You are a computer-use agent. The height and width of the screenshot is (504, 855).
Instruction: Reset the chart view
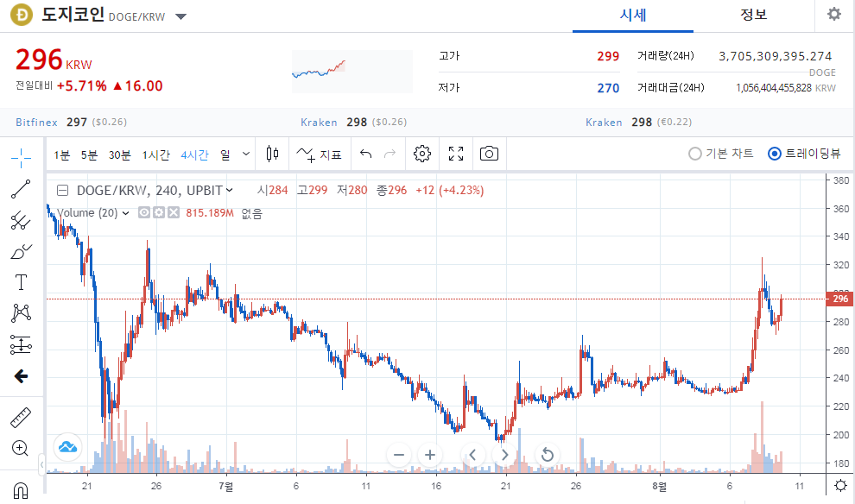[548, 455]
